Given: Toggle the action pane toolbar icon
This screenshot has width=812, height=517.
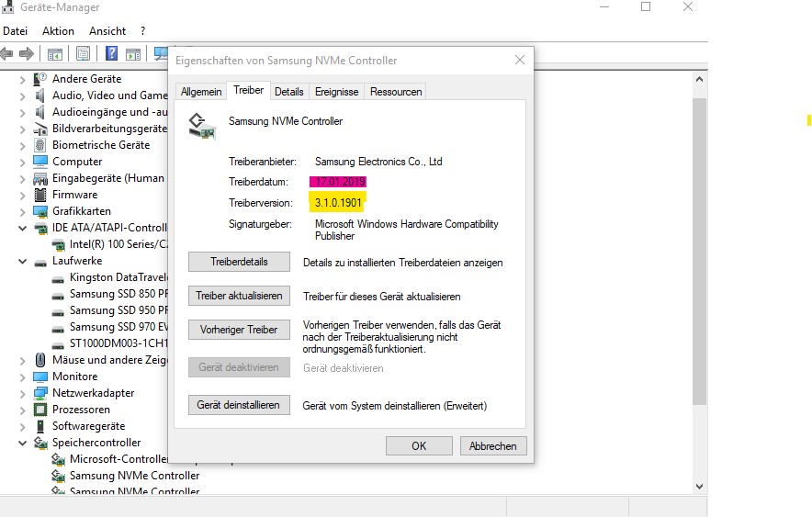Looking at the screenshot, I should click(133, 53).
